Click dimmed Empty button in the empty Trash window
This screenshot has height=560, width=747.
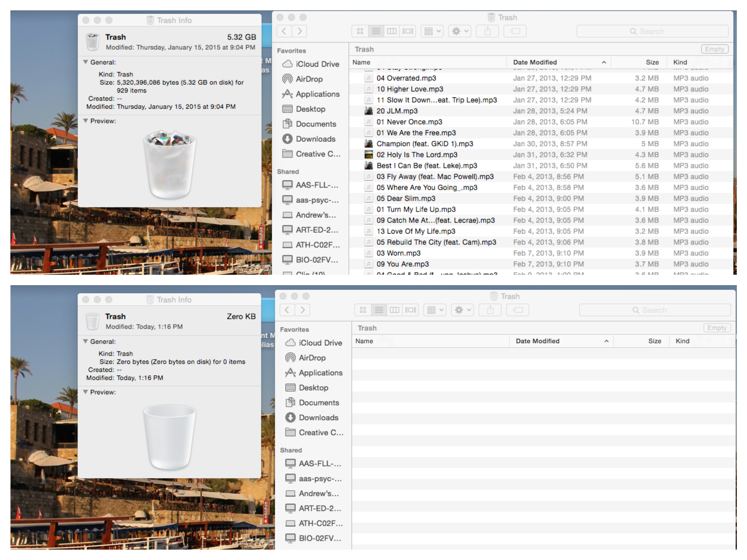tap(717, 328)
